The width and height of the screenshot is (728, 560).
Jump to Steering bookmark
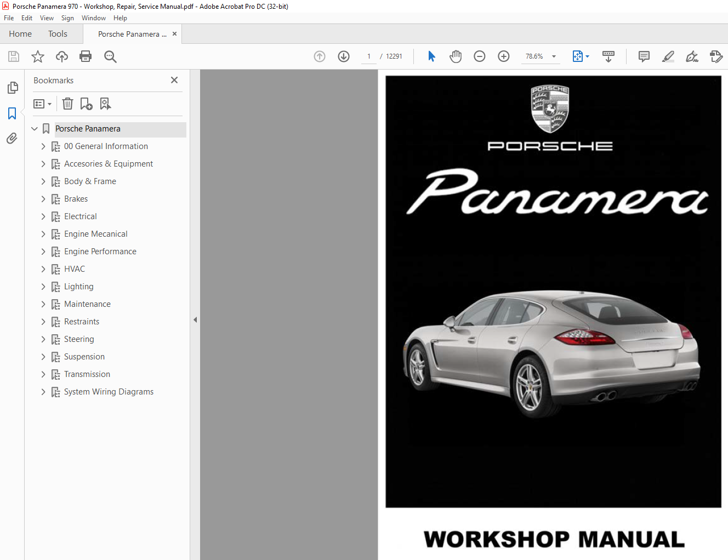(79, 339)
